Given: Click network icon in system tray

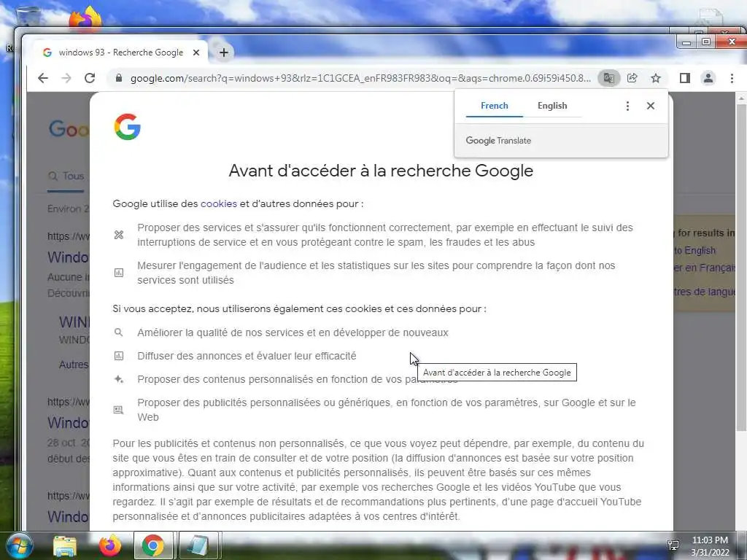Looking at the screenshot, I should tap(673, 545).
